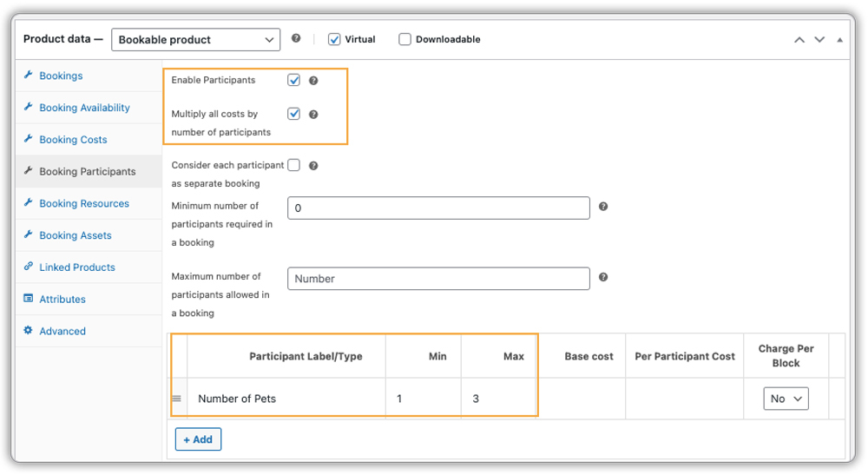Toggle Multiply all costs by participants checkbox
The width and height of the screenshot is (868, 475).
(294, 114)
